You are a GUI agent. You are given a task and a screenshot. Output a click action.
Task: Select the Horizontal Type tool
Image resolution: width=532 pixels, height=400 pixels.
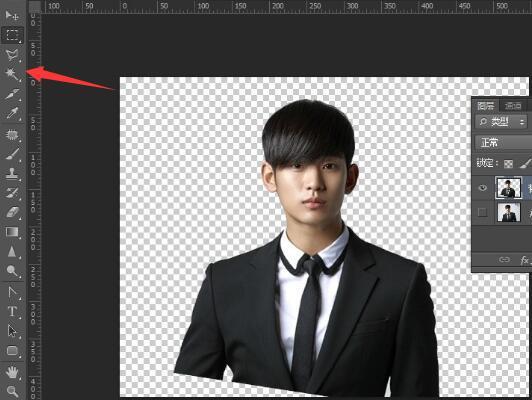tap(12, 311)
